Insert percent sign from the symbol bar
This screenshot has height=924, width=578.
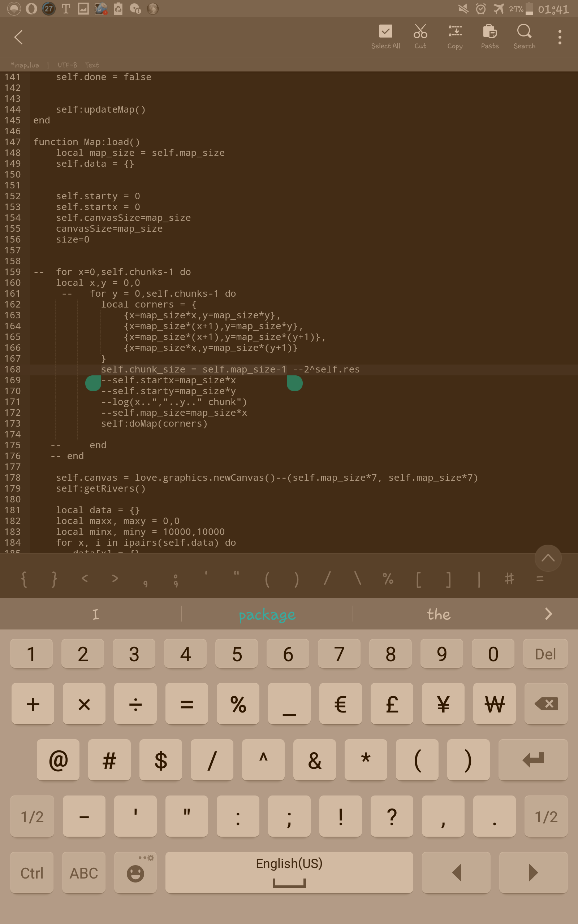388,579
